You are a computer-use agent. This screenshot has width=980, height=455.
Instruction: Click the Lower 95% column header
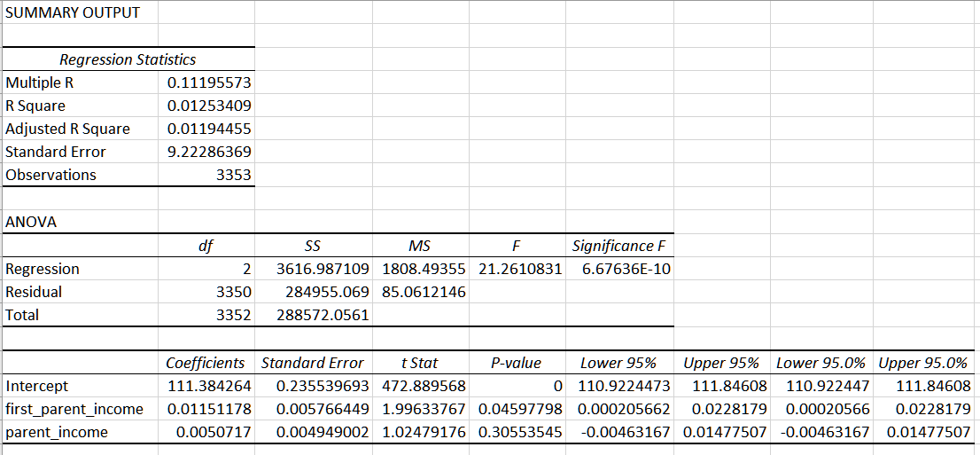coord(619,363)
